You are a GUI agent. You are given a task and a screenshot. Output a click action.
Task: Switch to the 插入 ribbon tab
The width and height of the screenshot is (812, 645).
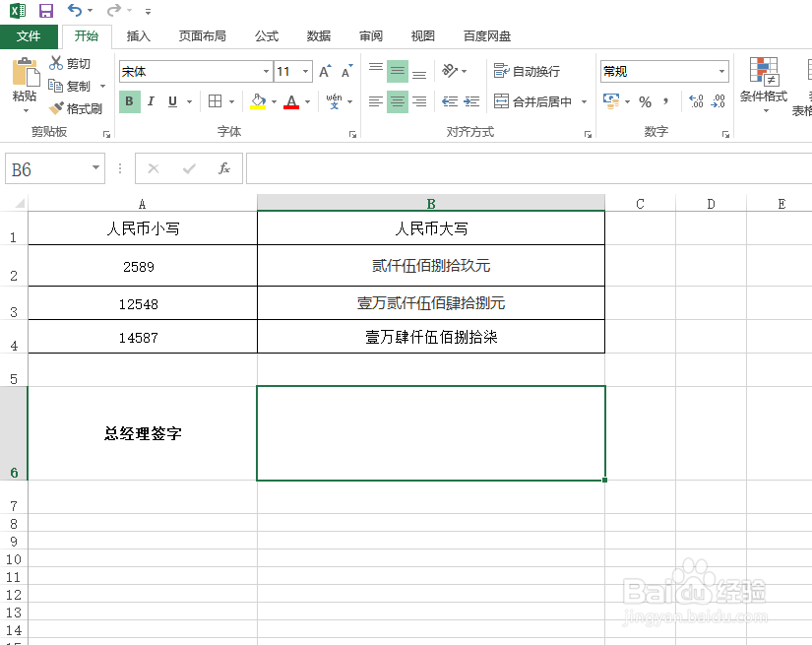(137, 35)
